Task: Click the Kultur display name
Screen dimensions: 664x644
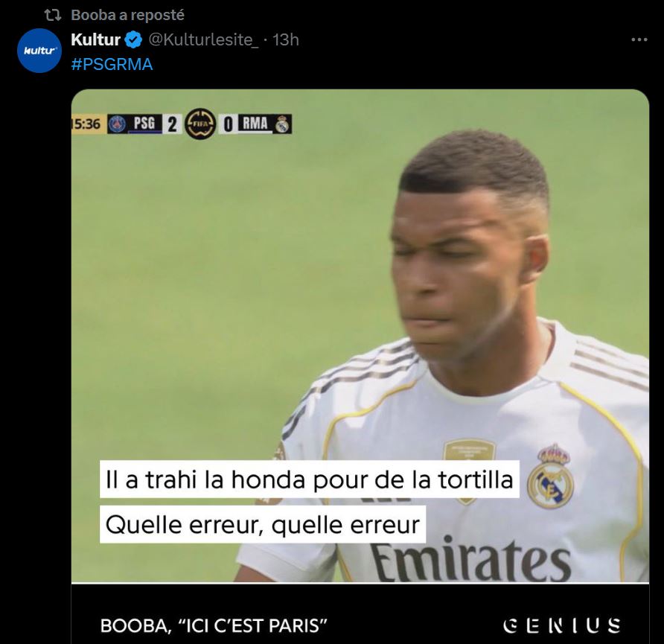Action: [x=96, y=39]
